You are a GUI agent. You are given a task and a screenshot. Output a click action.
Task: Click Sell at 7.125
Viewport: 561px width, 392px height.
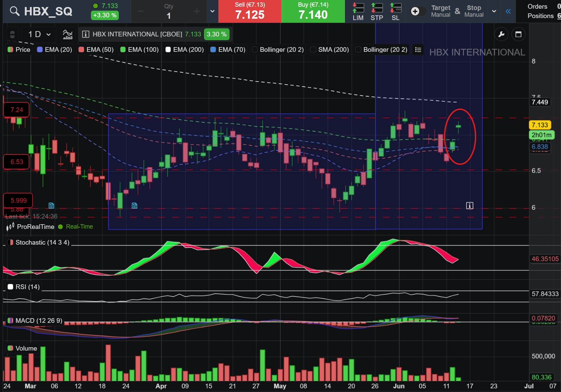coord(250,11)
